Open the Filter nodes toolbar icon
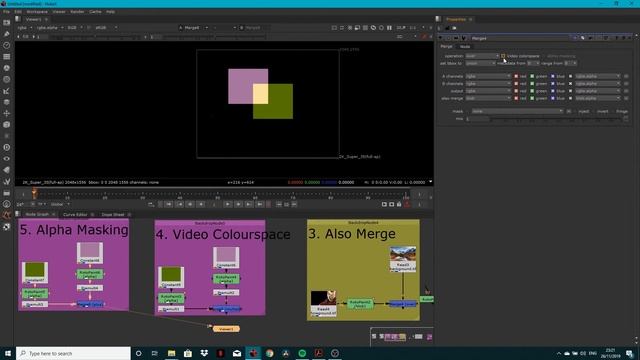640x360 pixels. 7,80
